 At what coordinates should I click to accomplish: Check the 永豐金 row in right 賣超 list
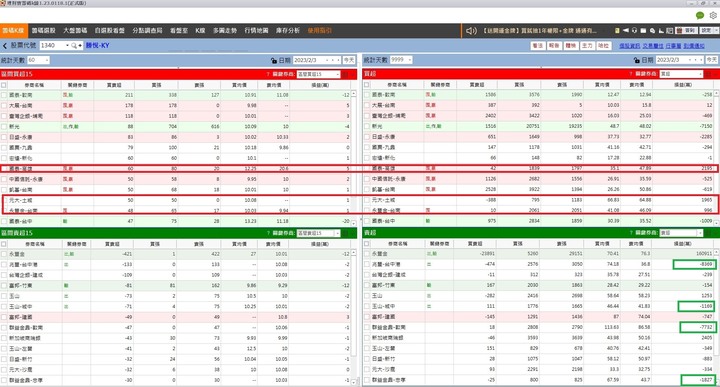coord(366,253)
